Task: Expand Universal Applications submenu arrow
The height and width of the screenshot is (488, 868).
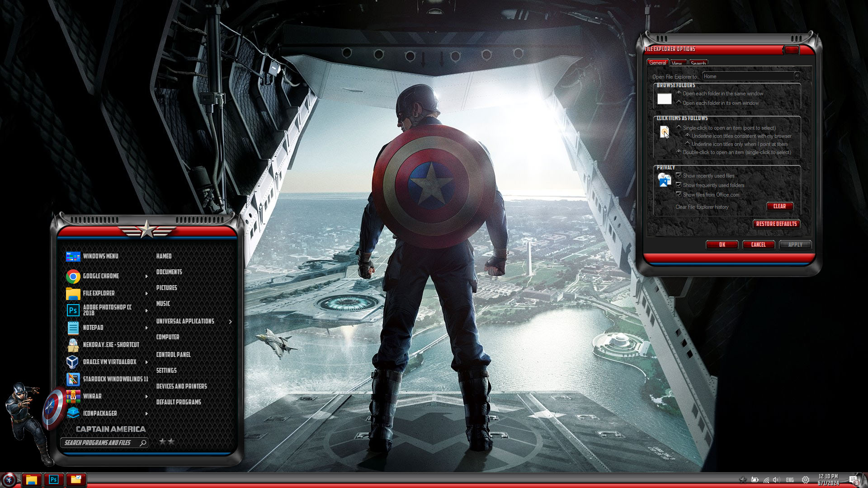Action: (231, 322)
